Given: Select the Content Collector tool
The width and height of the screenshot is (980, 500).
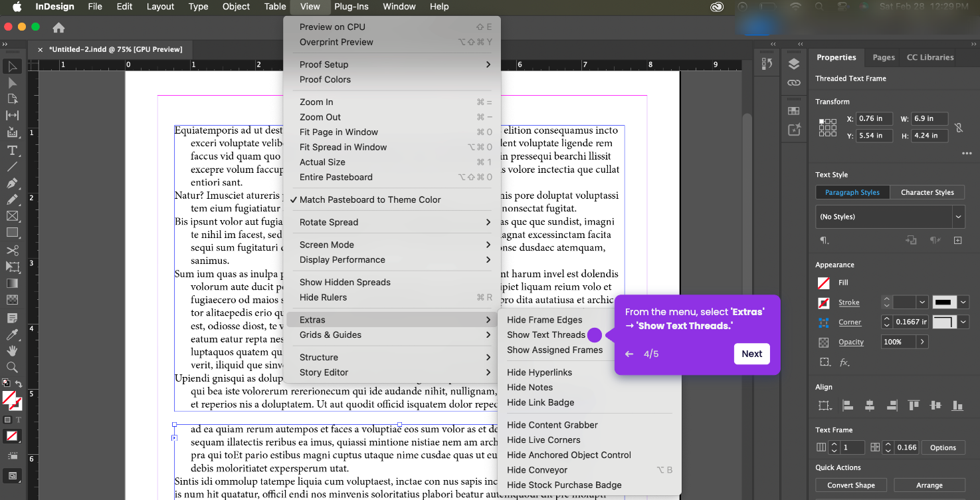Looking at the screenshot, I should (x=12, y=132).
